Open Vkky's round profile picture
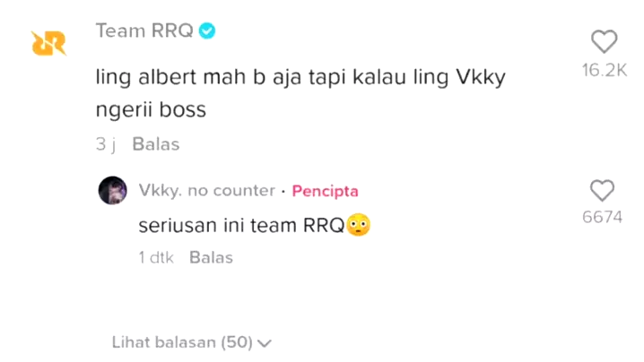This screenshot has height=362, width=644. [x=112, y=191]
